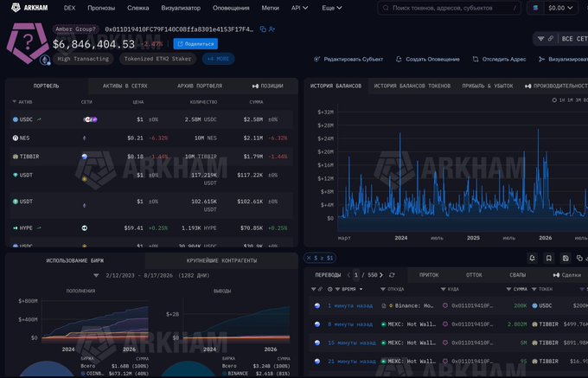Screen dimensions: 588x378
Task: Refresh the transfers list
Action: click(x=392, y=275)
